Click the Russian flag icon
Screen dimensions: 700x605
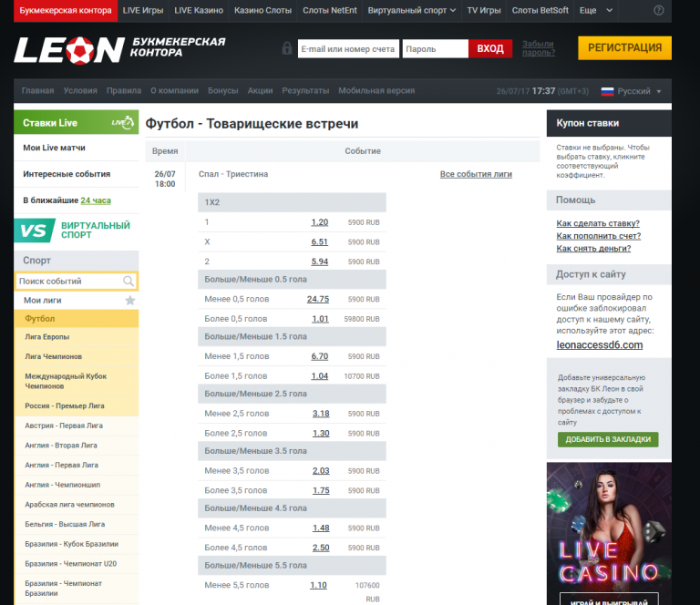[607, 91]
